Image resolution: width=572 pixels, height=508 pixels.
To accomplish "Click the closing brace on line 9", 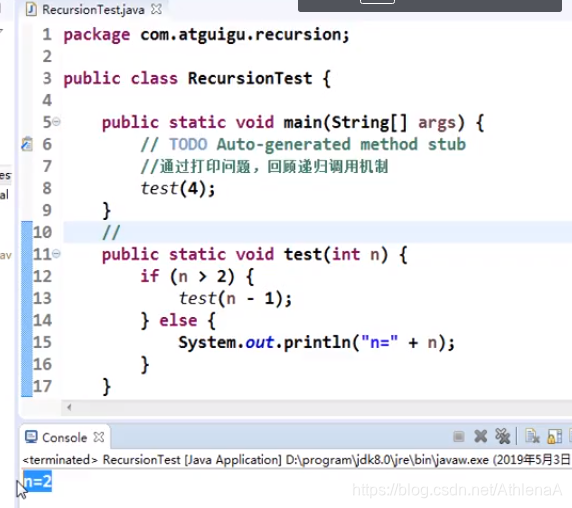I will (x=107, y=210).
